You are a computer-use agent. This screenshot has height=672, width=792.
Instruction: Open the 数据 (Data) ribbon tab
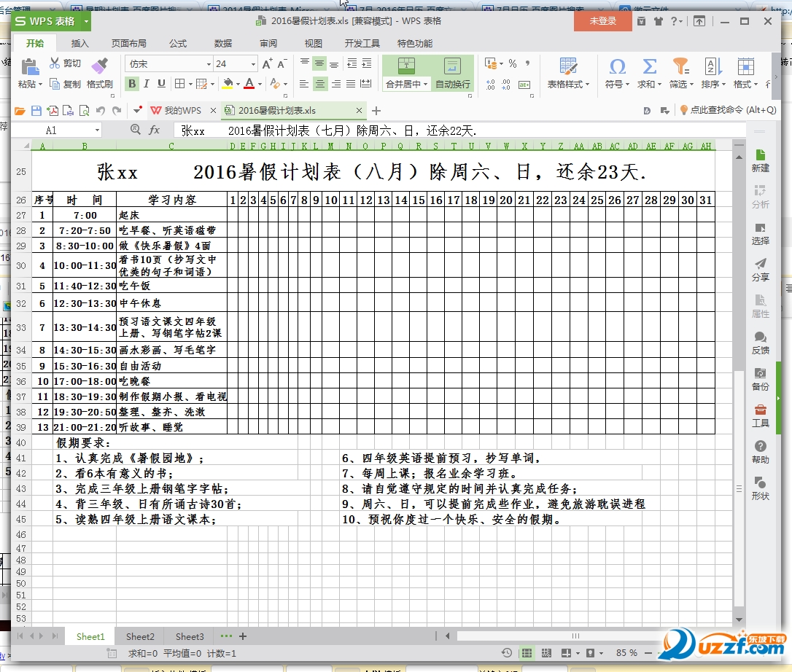click(x=222, y=44)
